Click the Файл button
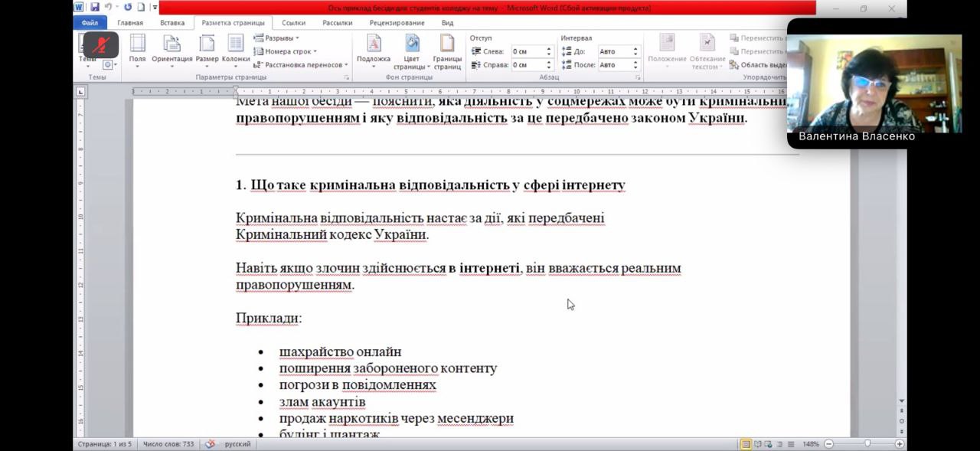The image size is (980, 451). tap(90, 23)
